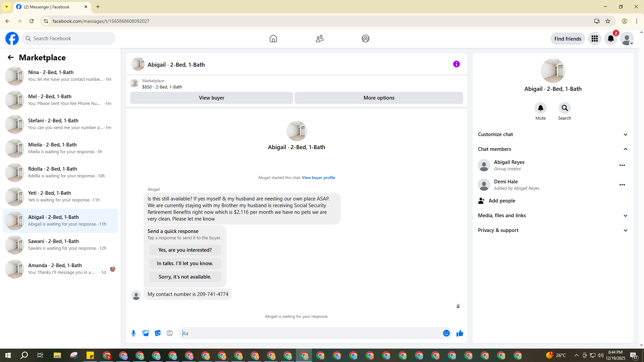Collapse the Chat members section

click(553, 149)
